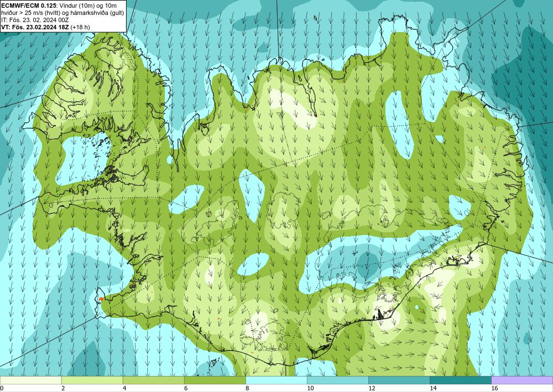Click the 'ECMWF/ECM 0.125' model title text
The image size is (553, 392).
29,5
